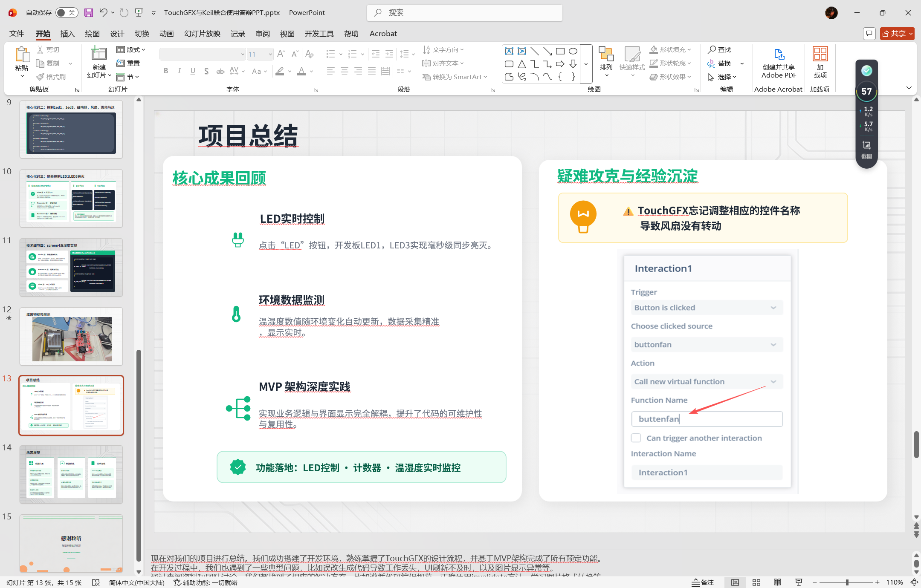
Task: Click the New Slide icon
Action: 98,54
